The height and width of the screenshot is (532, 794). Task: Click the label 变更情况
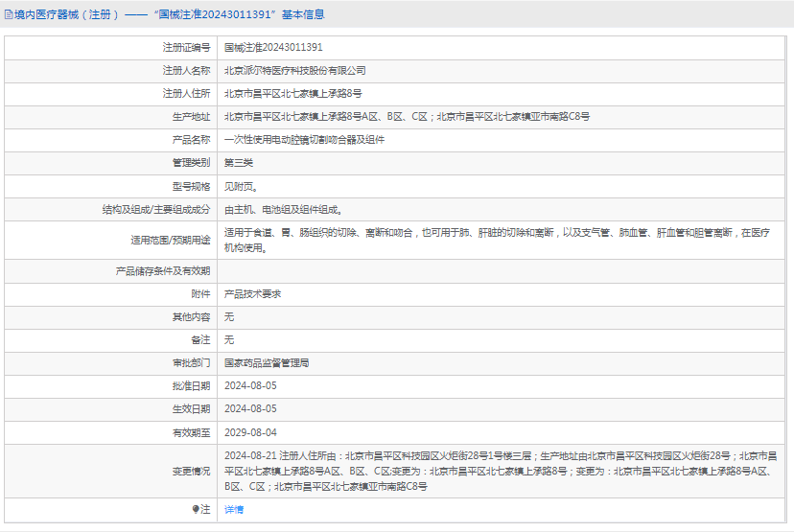coord(191,472)
